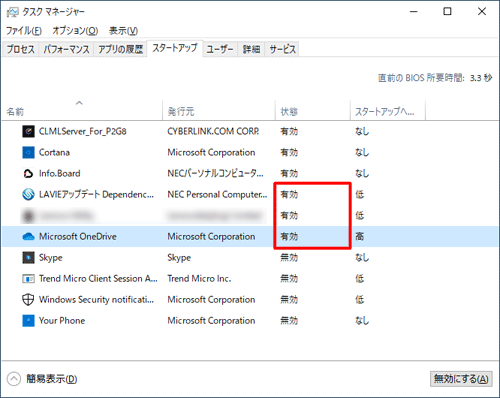The width and height of the screenshot is (500, 398).
Task: Sort by the スタートアップへ... impact column header
Action: pos(388,110)
